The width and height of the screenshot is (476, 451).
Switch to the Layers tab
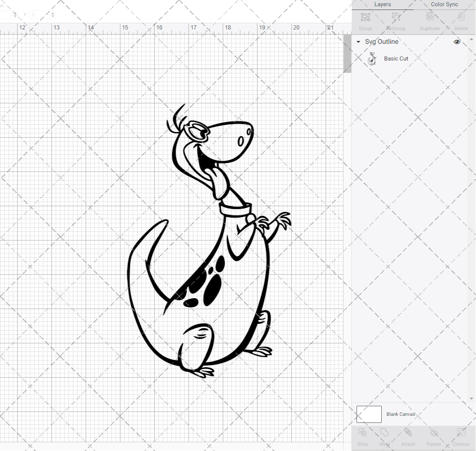tap(383, 5)
